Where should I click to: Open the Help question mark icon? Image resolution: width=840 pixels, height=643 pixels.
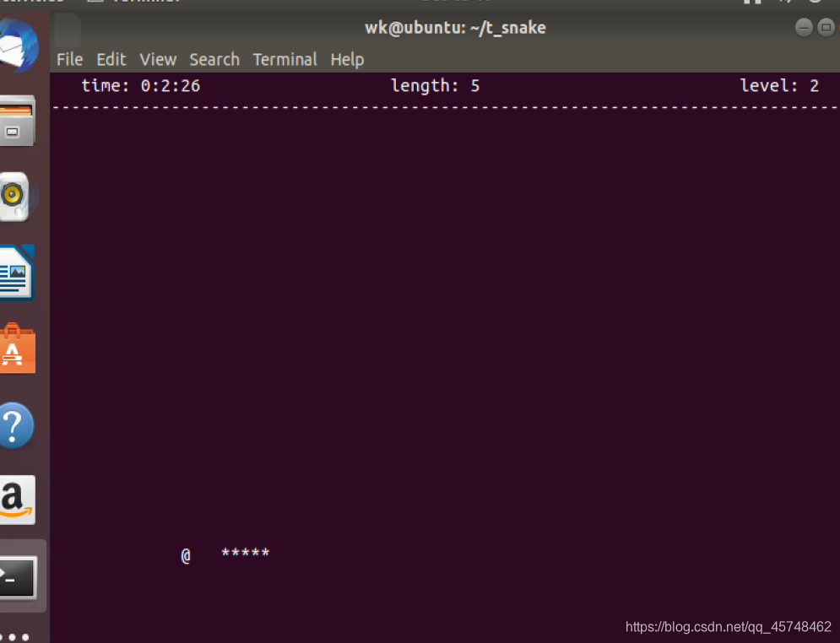click(16, 425)
